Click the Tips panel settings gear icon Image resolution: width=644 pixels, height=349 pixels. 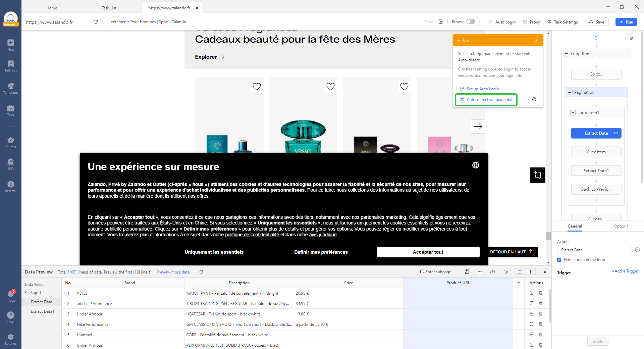click(x=534, y=99)
